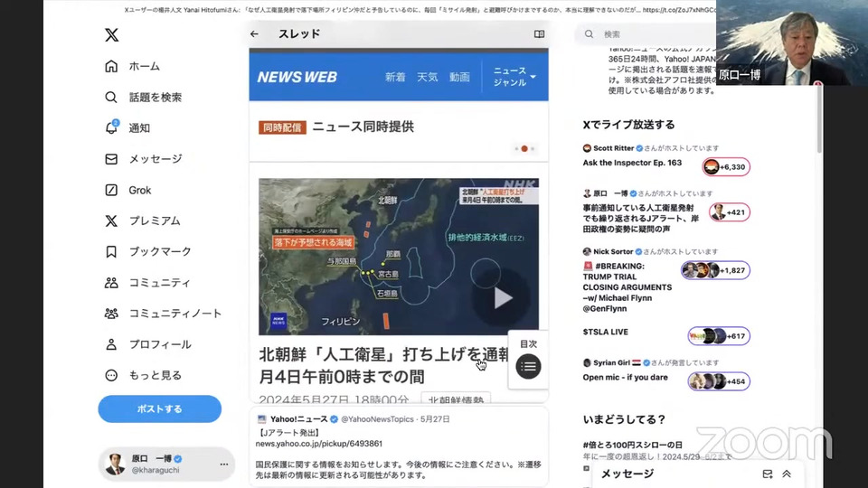
Task: Open コミュニティノート page
Action: [x=163, y=314]
